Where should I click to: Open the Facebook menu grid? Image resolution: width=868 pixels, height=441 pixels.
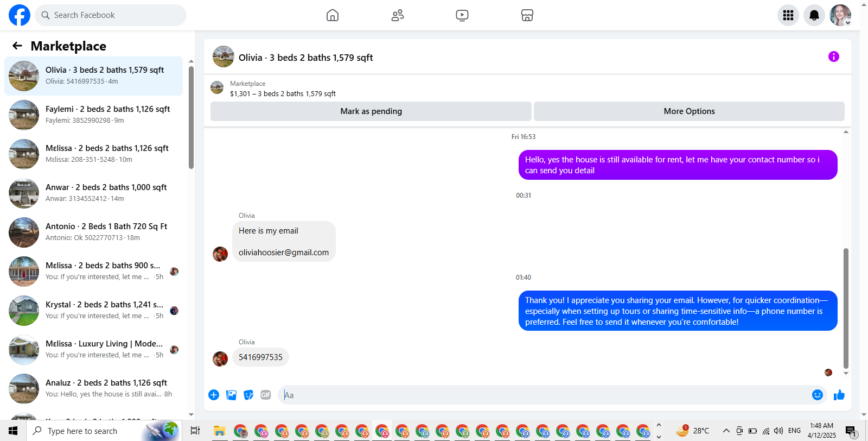(x=788, y=15)
